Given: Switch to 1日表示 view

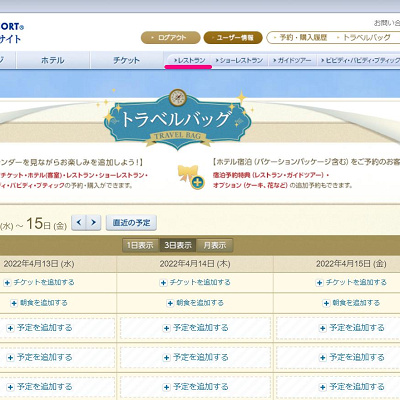Looking at the screenshot, I should click(x=140, y=245).
